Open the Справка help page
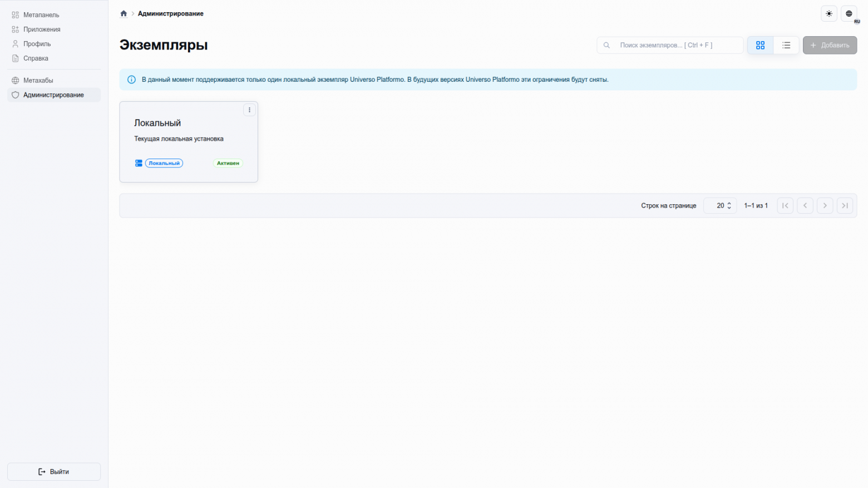The image size is (868, 488). (54, 58)
